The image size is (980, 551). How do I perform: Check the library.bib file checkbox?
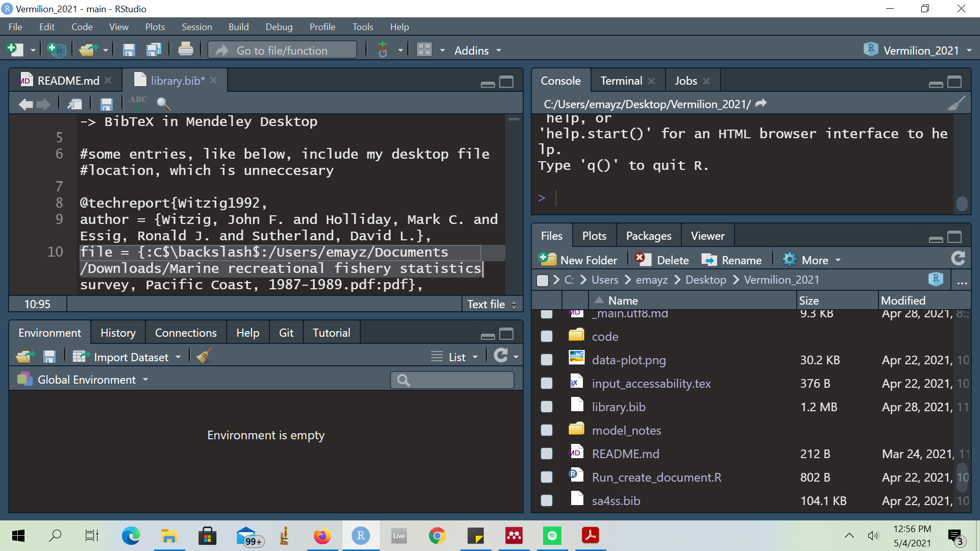[x=547, y=406]
